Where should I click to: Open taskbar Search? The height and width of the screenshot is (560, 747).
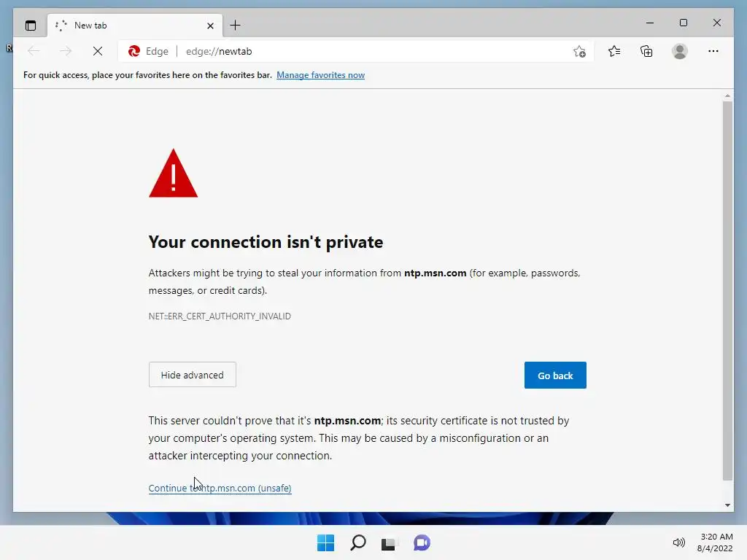tap(357, 542)
